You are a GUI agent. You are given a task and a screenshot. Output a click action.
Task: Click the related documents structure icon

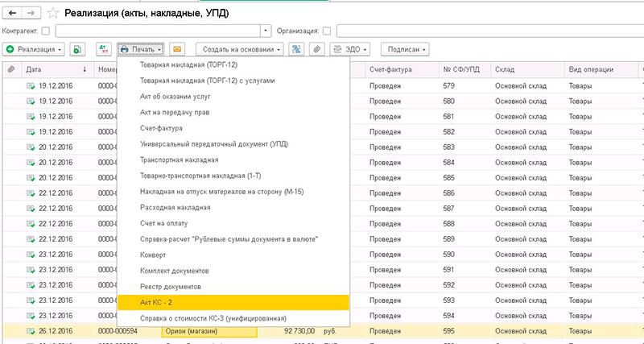(x=296, y=50)
